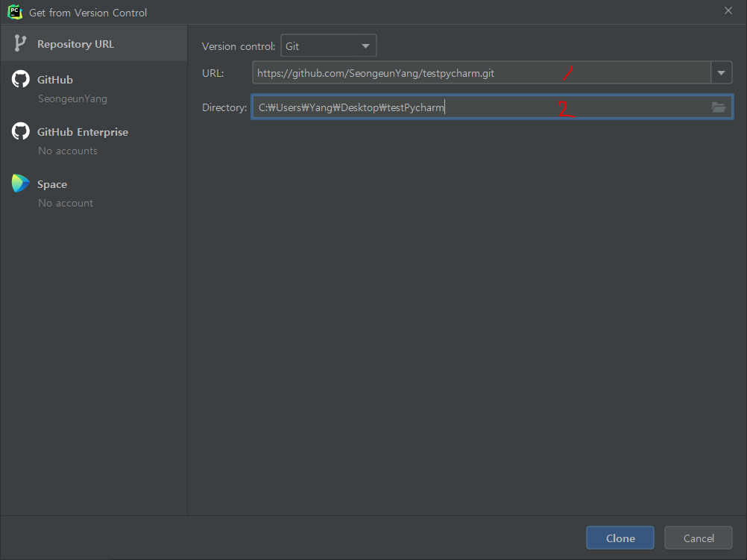The height and width of the screenshot is (560, 747).
Task: Click the 'Directory:' label
Action: point(224,107)
